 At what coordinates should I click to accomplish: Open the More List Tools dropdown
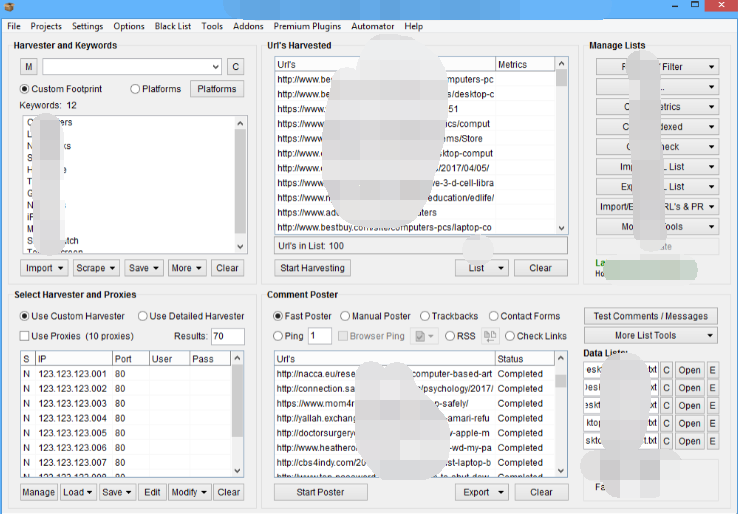(x=651, y=336)
